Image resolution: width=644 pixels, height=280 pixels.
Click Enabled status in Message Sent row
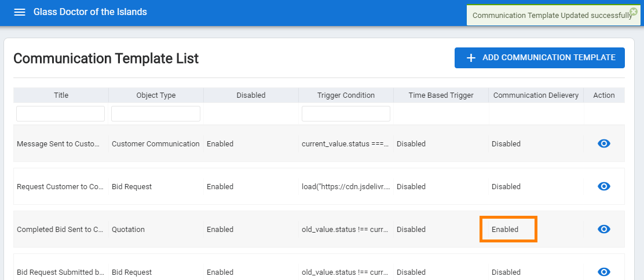pyautogui.click(x=219, y=143)
